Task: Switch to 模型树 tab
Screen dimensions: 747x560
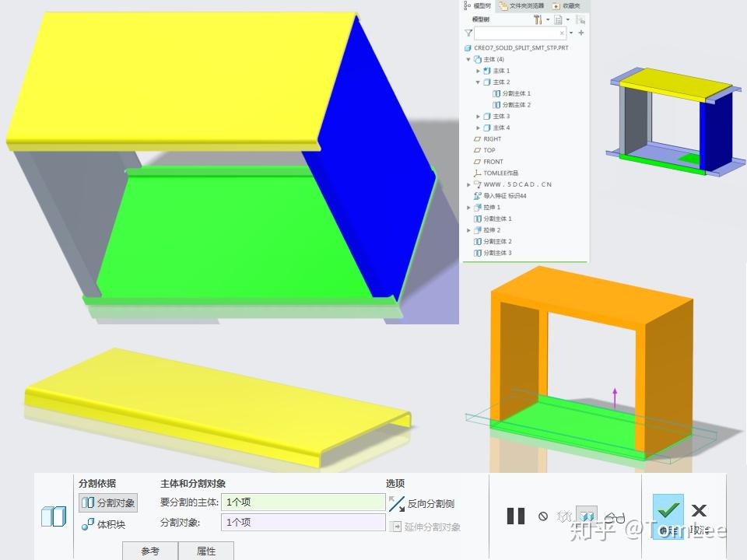Action: point(478,5)
